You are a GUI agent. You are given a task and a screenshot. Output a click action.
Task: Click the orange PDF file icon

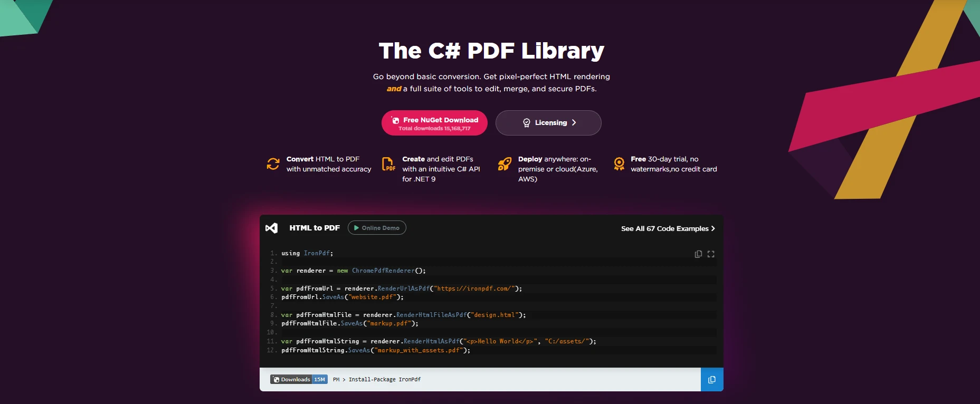pos(388,164)
